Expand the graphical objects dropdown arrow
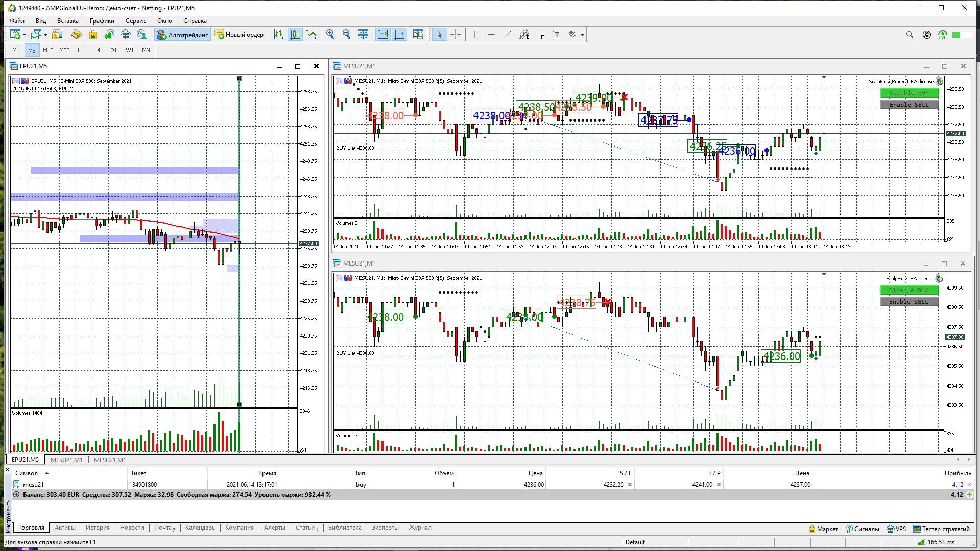 coord(582,35)
